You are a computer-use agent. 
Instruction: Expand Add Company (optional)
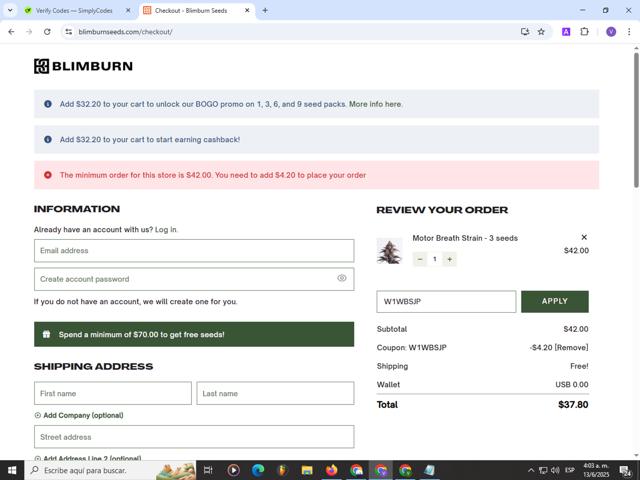79,415
